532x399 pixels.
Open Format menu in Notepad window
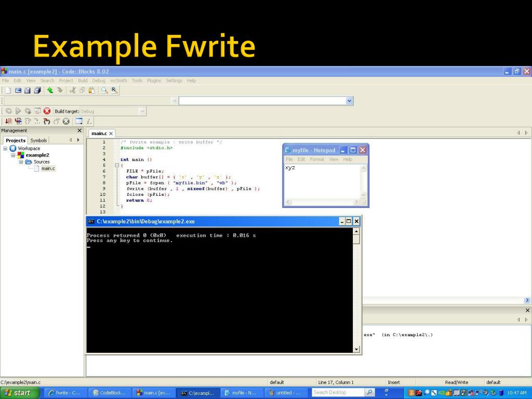(x=317, y=159)
